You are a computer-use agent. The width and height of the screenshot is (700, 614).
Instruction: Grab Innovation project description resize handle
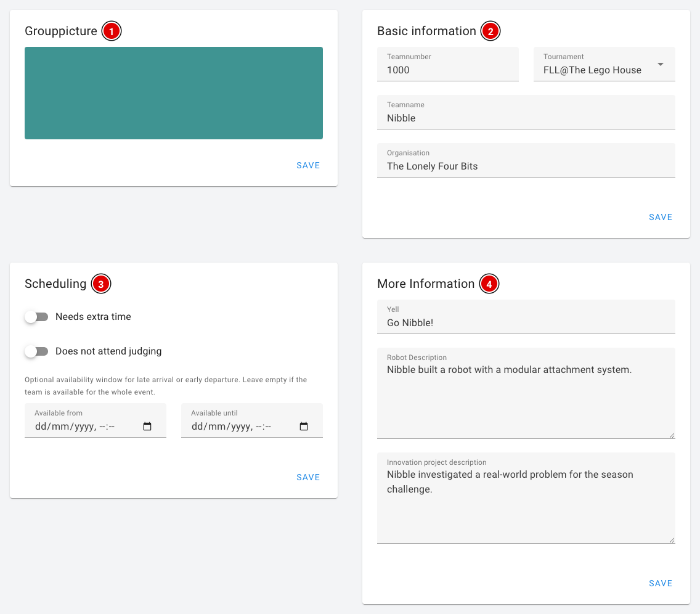672,540
